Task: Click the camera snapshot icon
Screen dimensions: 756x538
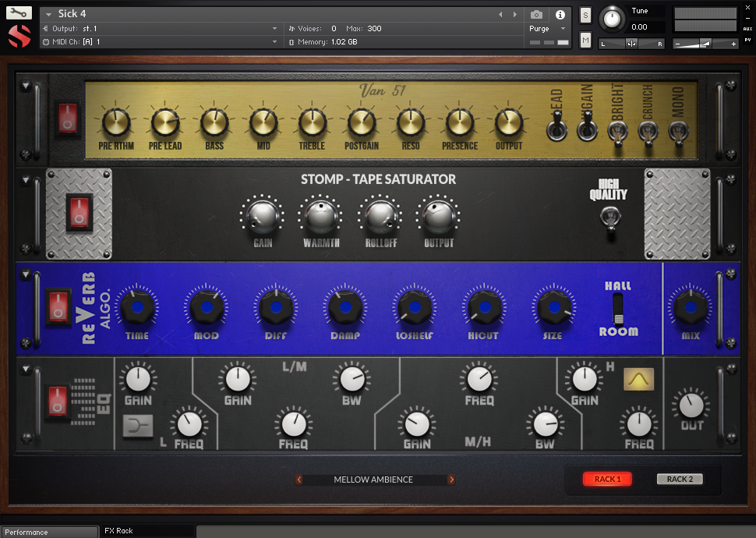Action: pos(536,15)
